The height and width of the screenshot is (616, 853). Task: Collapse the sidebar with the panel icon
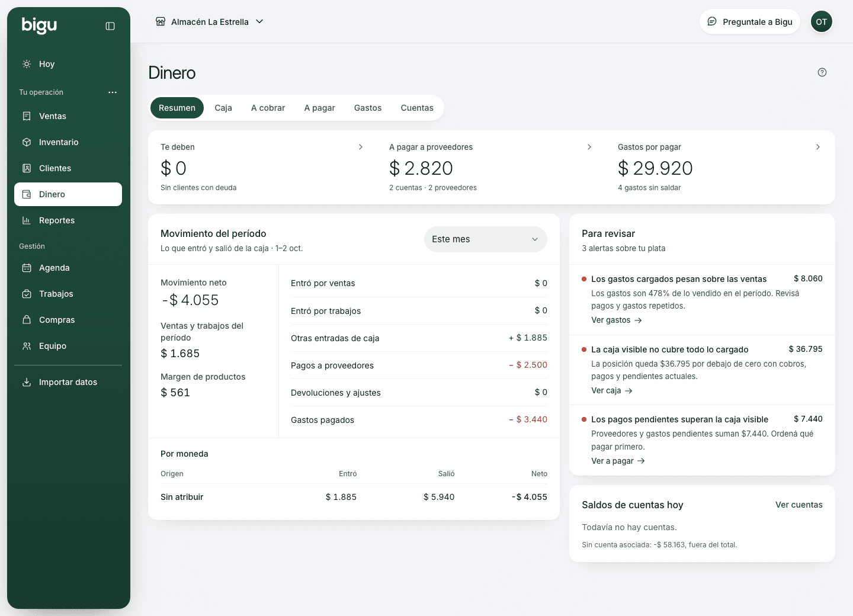(110, 26)
